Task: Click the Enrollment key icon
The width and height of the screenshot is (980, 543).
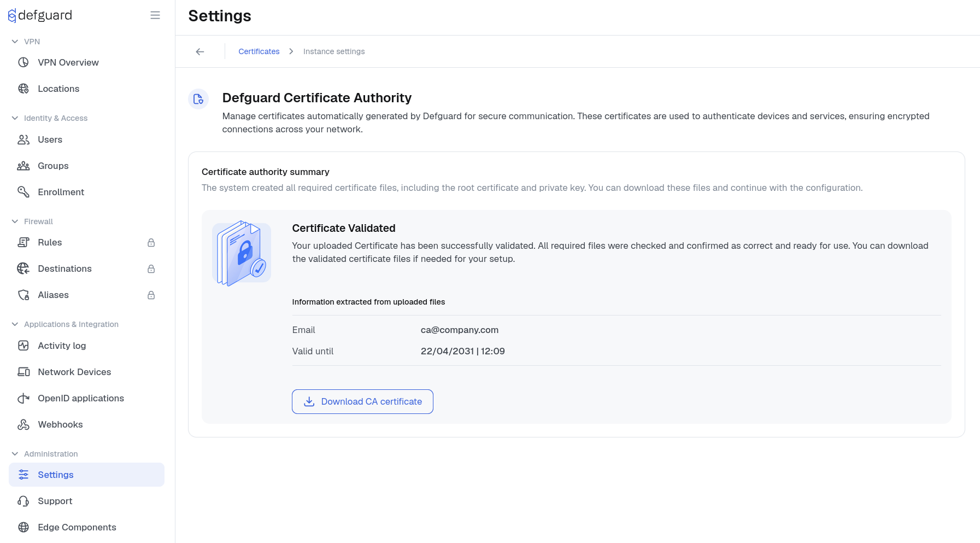Action: pyautogui.click(x=24, y=192)
